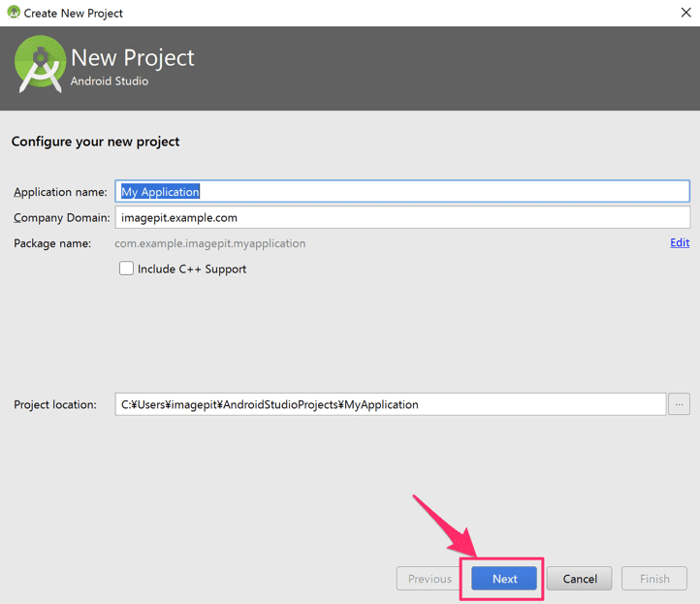Click the Include C++ Support label text
This screenshot has height=604, width=700.
tap(192, 270)
